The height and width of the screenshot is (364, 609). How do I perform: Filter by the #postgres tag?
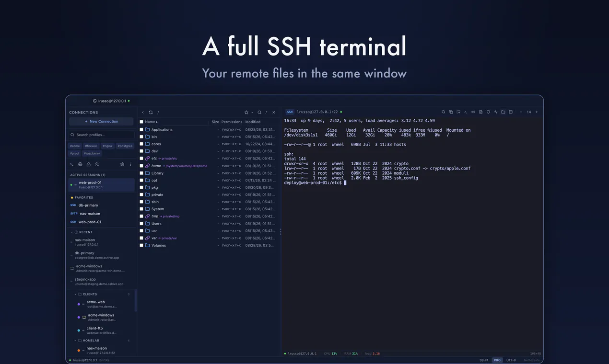[125, 146]
